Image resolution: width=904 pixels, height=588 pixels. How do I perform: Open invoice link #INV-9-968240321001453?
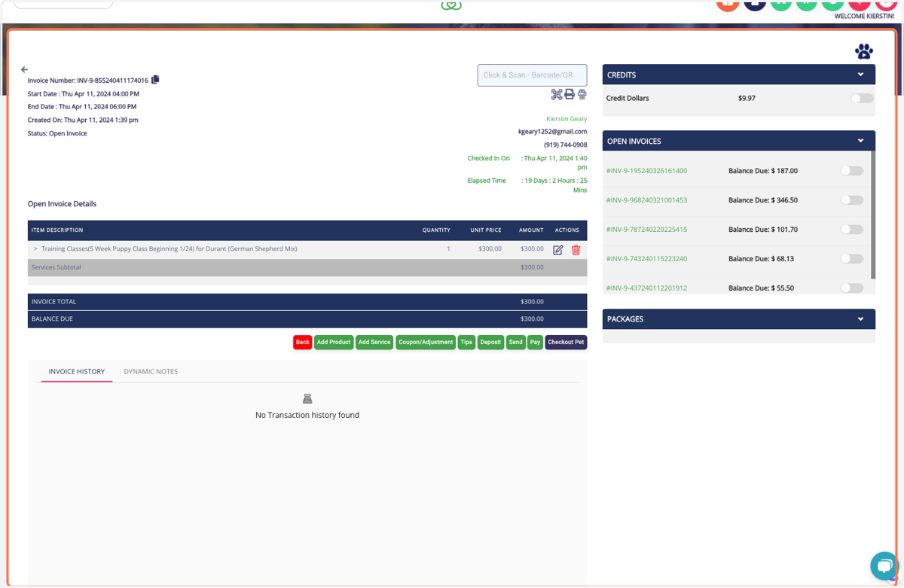(646, 200)
